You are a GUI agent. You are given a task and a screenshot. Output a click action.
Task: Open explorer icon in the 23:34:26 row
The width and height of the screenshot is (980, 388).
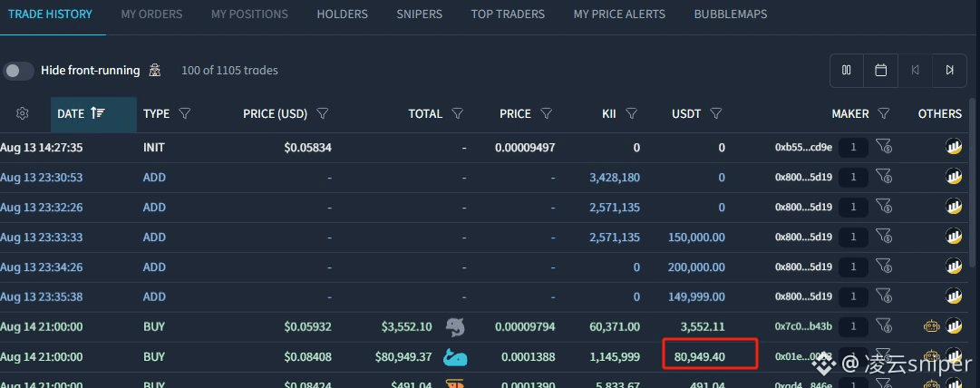pyautogui.click(x=954, y=267)
